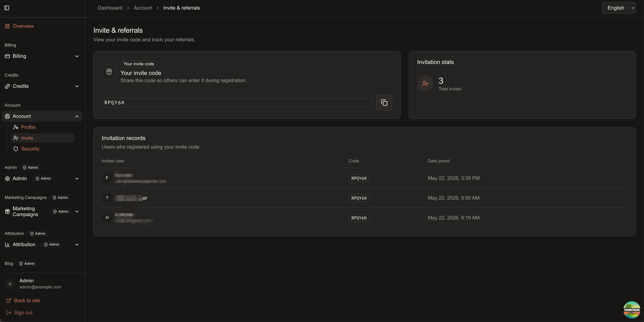Open the English language dropdown
The image size is (644, 322).
click(619, 8)
